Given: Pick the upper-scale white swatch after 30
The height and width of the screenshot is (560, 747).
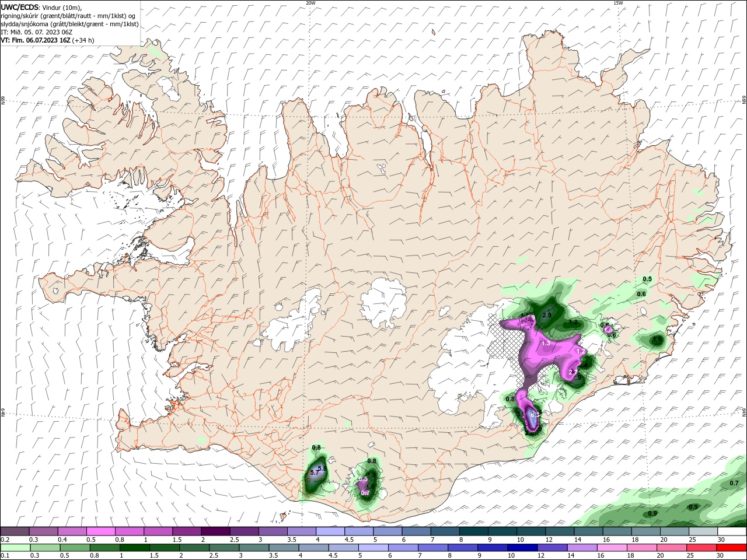Looking at the screenshot, I should tap(732, 531).
